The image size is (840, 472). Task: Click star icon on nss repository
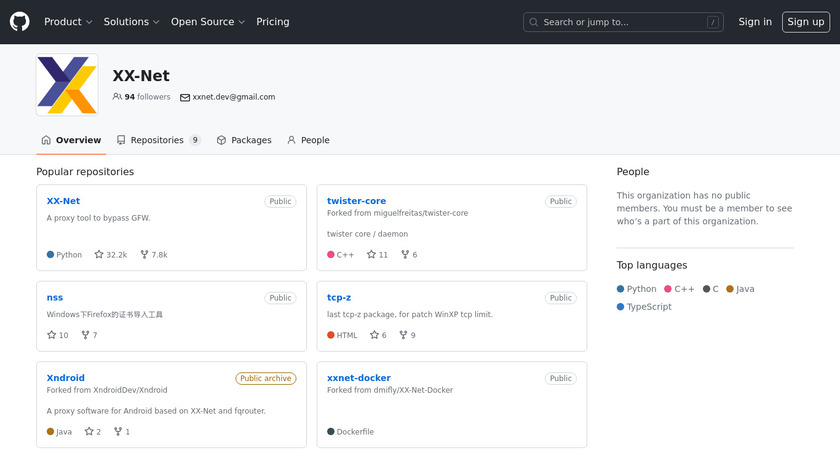click(52, 335)
